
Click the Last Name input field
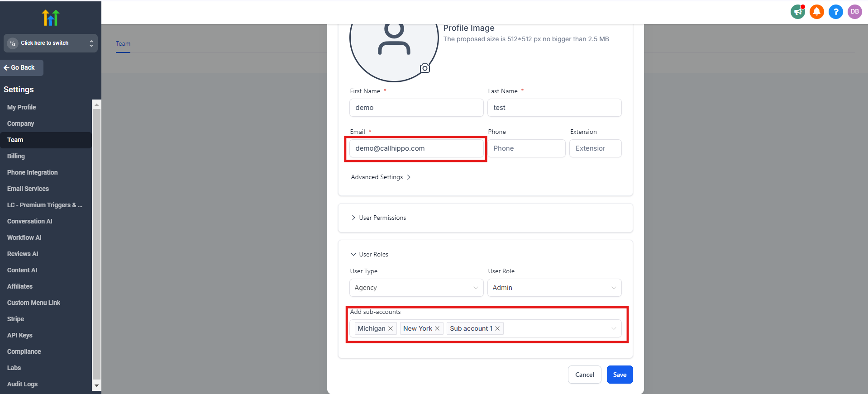click(554, 108)
